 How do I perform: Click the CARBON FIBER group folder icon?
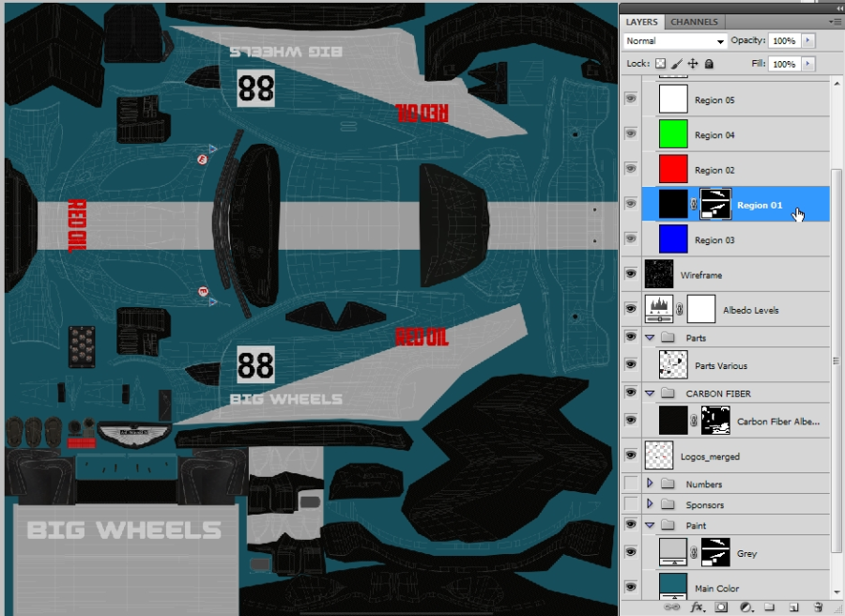[x=668, y=393]
